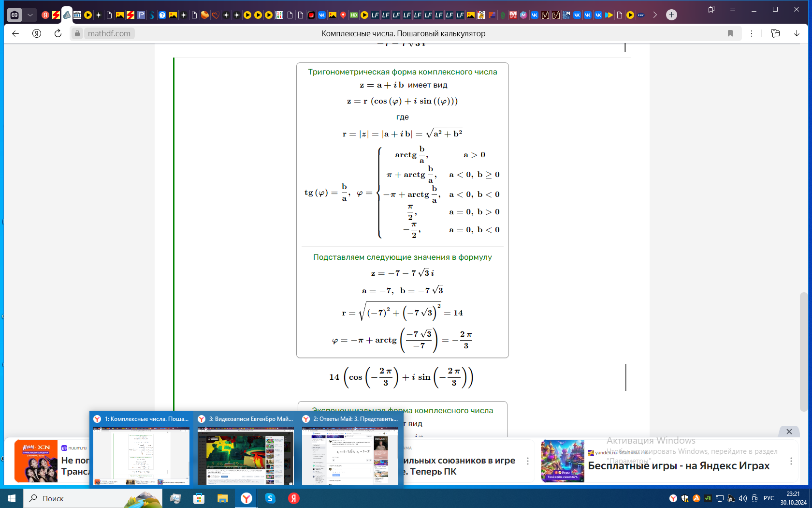Viewport: 812px width, 508px height.
Task: Bookmark this page with bookmark icon
Action: point(730,33)
